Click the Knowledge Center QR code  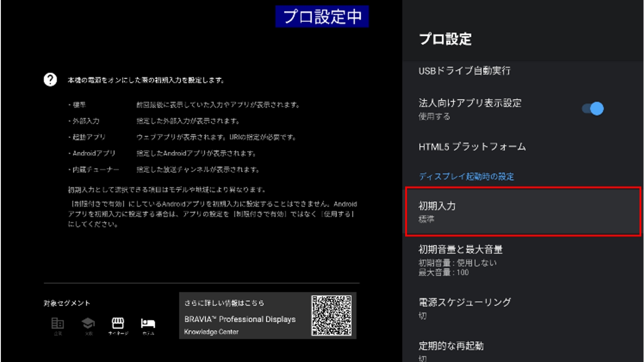331,316
